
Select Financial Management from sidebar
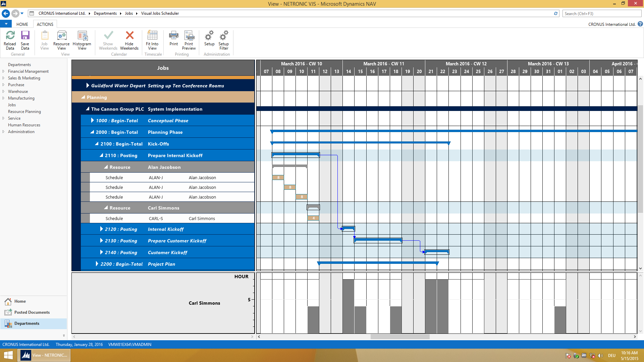(x=28, y=71)
